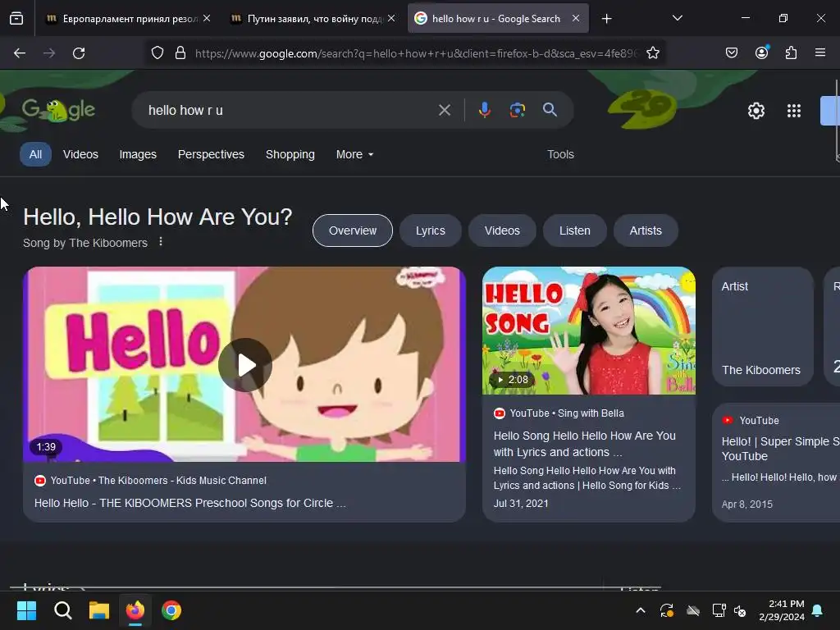This screenshot has height=630, width=840.
Task: Select the Lyrics chip
Action: 430,231
